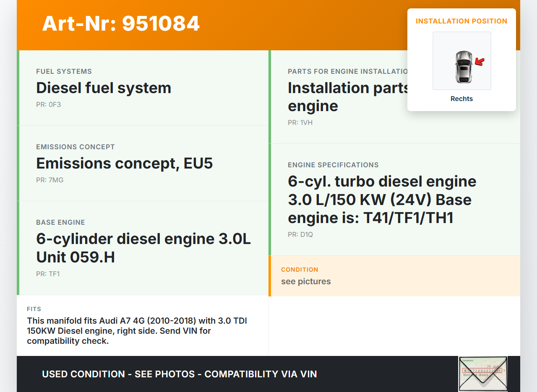
Task: Click the car top-view installation icon
Action: pyautogui.click(x=463, y=67)
